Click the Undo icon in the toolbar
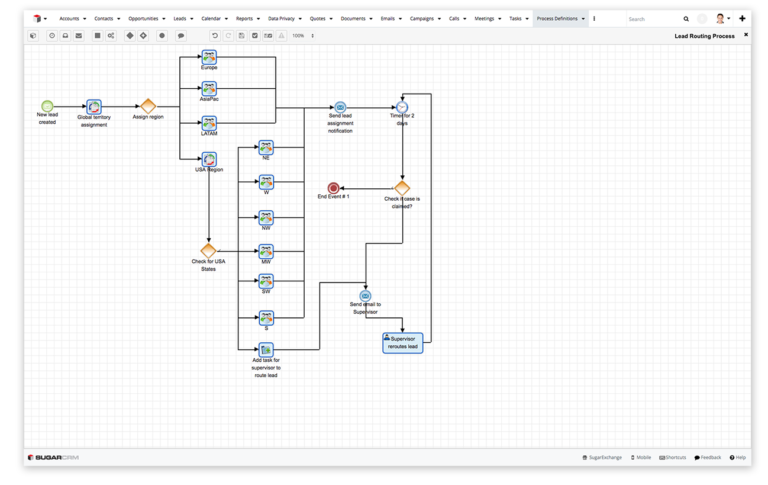 click(x=214, y=36)
